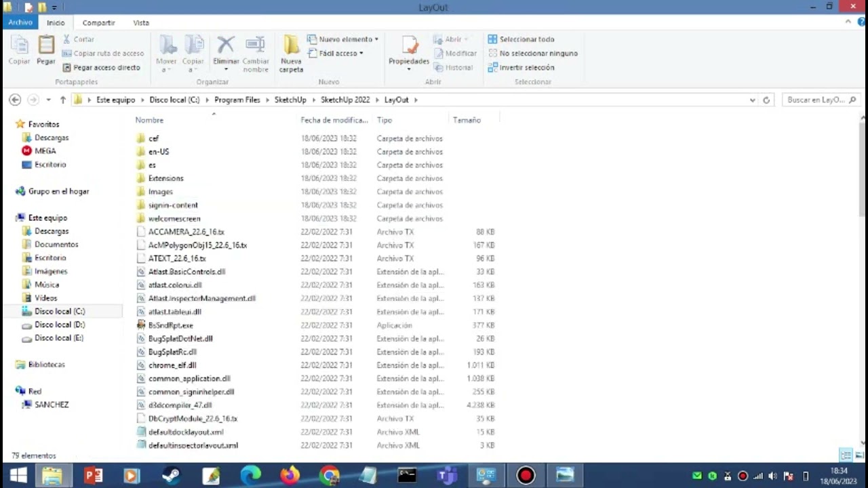Click Cortar scissors button
Screen dimensions: 868x488
tap(78, 39)
